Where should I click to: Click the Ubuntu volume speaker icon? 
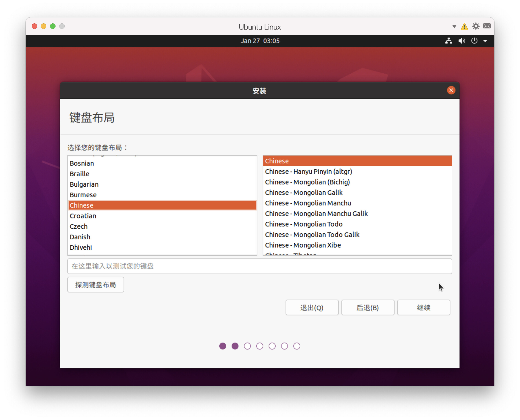click(462, 41)
